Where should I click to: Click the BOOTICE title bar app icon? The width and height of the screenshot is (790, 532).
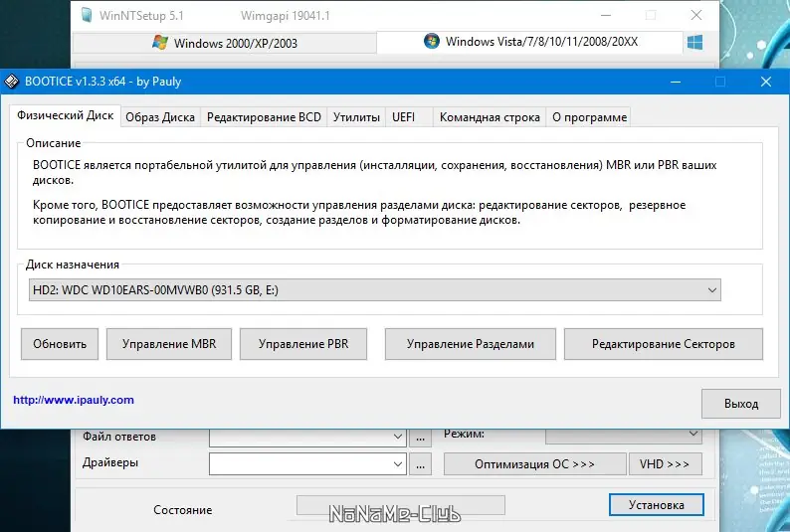(11, 81)
